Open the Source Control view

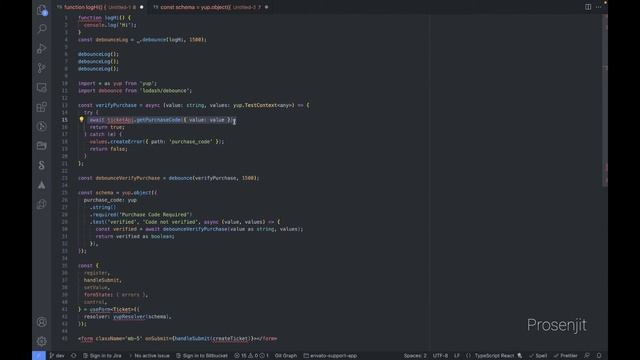coord(42,68)
